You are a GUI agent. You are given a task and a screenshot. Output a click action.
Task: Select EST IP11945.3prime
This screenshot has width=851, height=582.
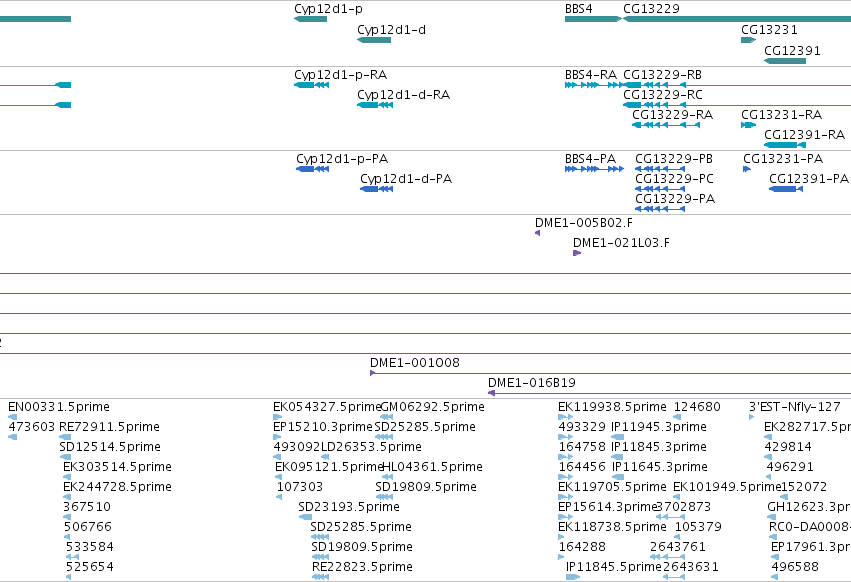(x=618, y=437)
